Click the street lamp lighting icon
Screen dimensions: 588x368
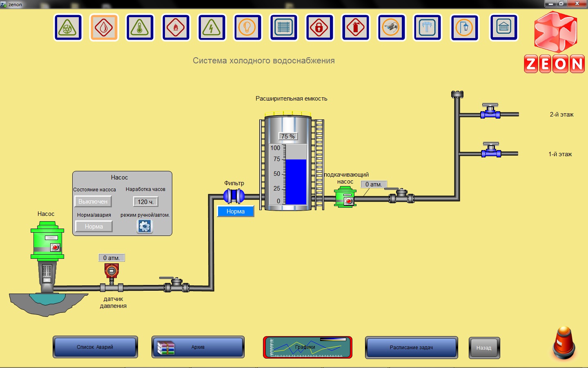point(464,28)
